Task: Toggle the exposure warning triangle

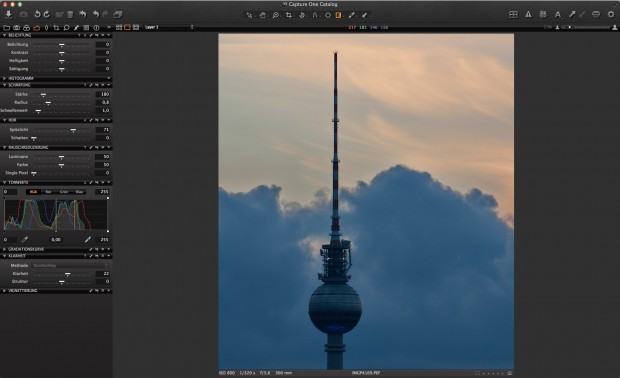Action: (528, 15)
